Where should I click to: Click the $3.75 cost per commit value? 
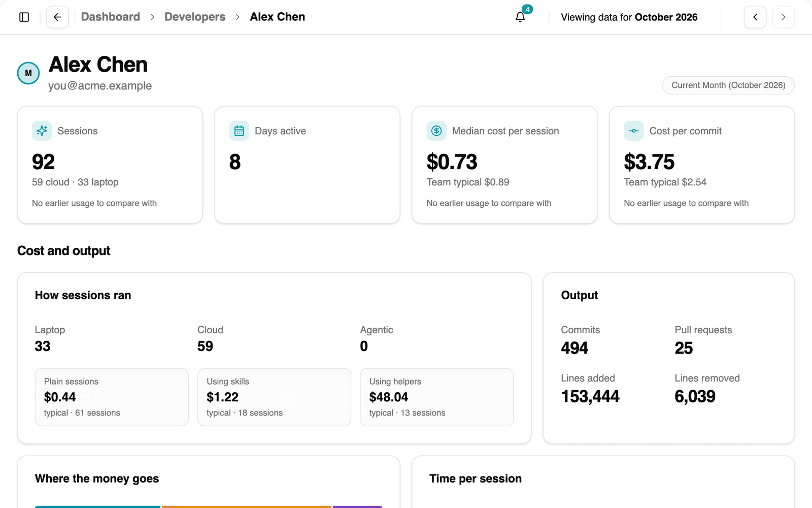click(649, 162)
